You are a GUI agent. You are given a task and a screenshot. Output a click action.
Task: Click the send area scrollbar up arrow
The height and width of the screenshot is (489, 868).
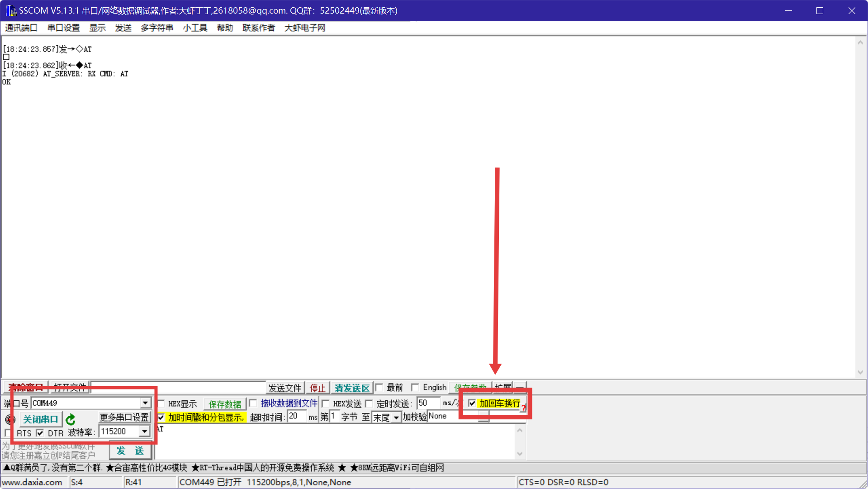(520, 430)
